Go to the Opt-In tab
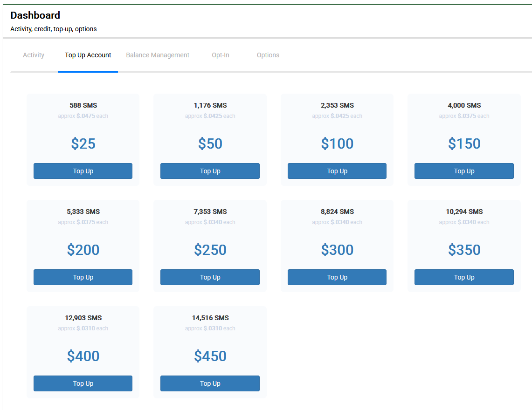 pyautogui.click(x=221, y=55)
